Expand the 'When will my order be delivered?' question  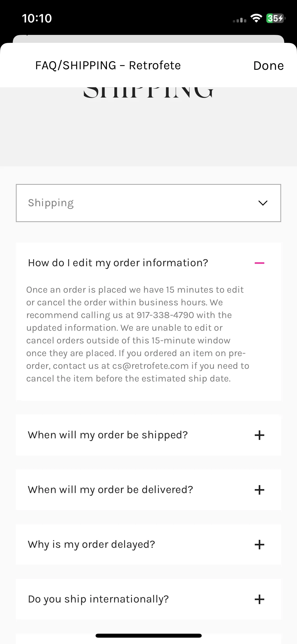tap(148, 490)
